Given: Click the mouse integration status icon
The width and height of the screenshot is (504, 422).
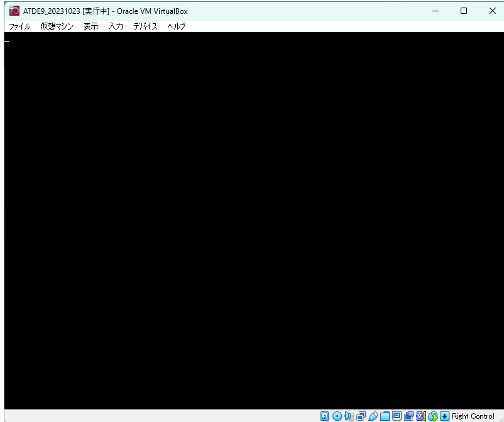Looking at the screenshot, I should [x=433, y=416].
